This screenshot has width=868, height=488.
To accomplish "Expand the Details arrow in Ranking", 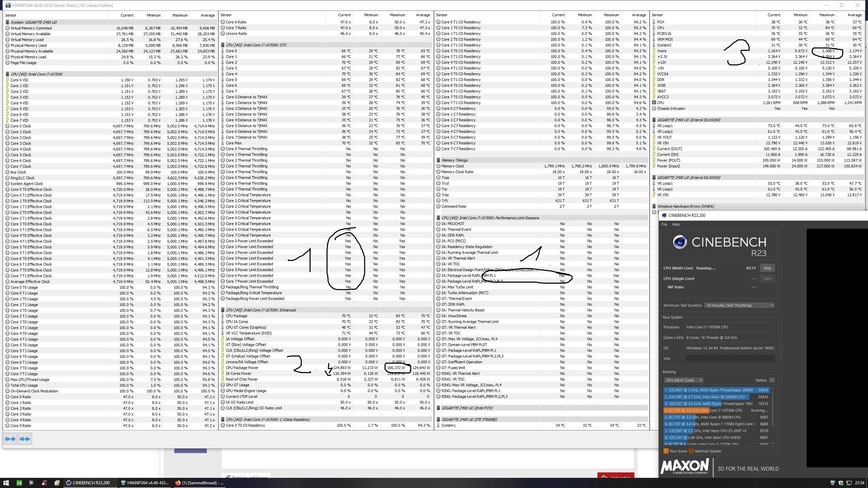I will (x=772, y=380).
